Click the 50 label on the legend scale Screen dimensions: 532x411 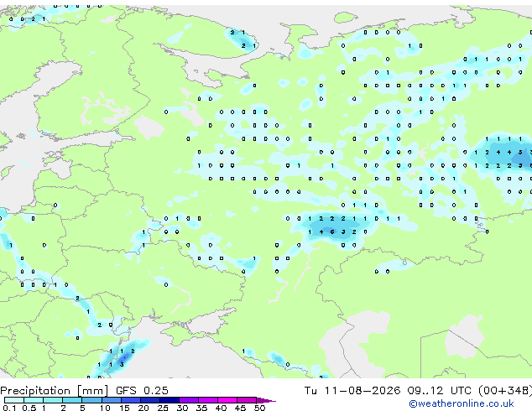[260, 408]
